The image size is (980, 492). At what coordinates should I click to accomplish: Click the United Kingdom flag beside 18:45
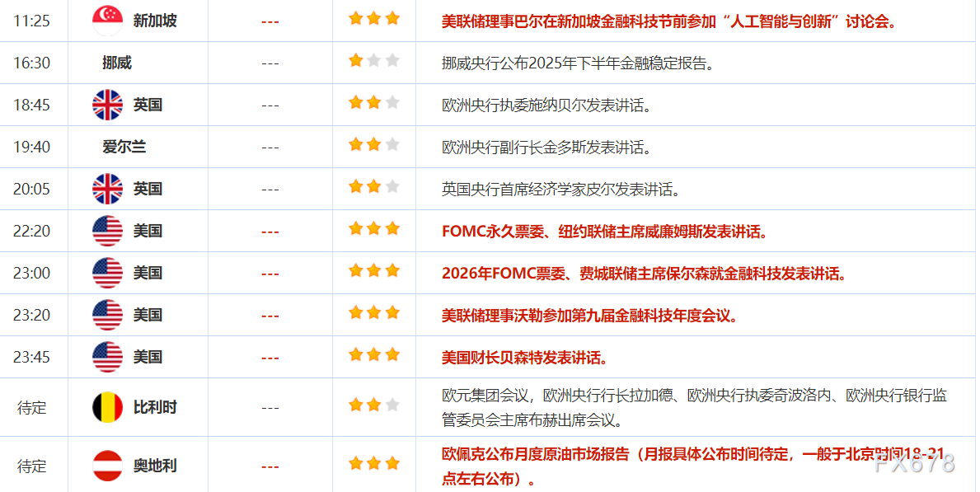(x=106, y=105)
